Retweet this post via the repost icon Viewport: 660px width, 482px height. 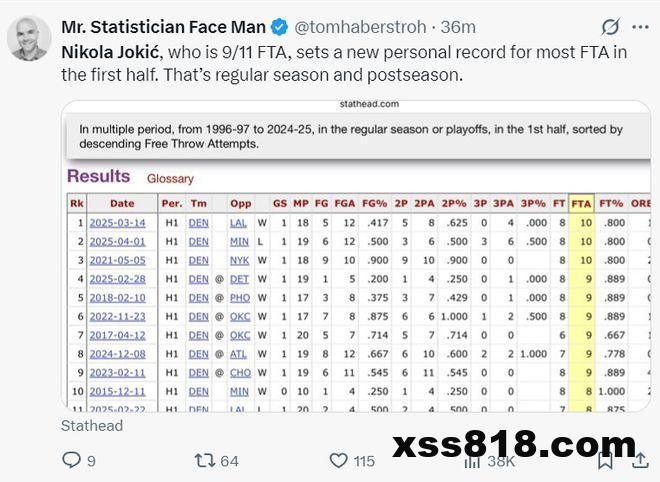[x=205, y=461]
